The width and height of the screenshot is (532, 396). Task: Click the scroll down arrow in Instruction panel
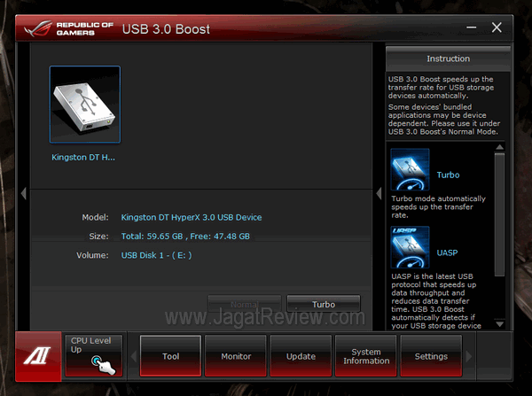pyautogui.click(x=499, y=324)
